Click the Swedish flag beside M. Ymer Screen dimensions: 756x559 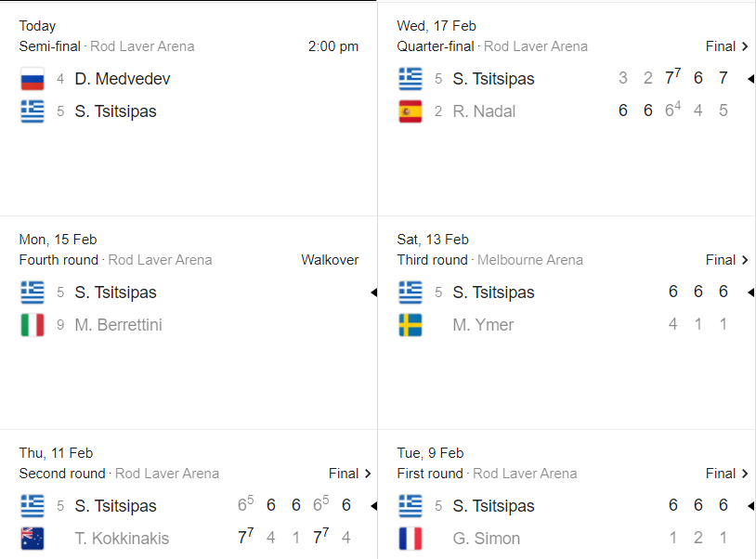pyautogui.click(x=410, y=325)
